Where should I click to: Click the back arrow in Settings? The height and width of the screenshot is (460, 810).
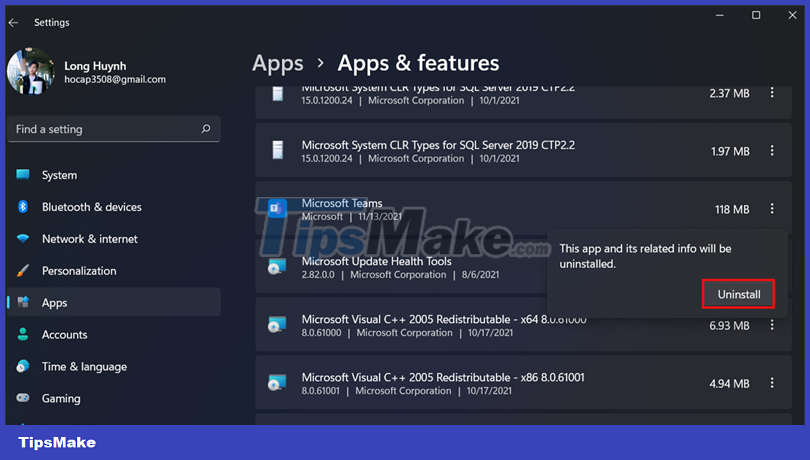pos(13,22)
